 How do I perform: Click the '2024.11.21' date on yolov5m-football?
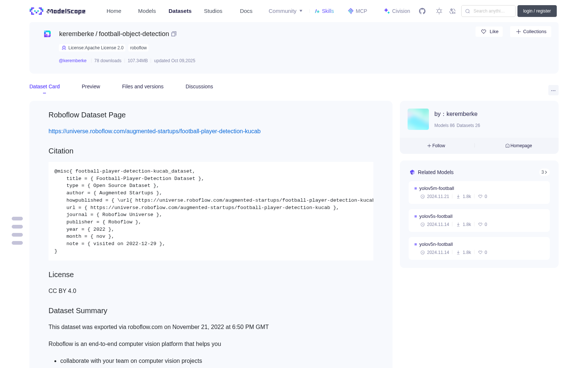[438, 197]
